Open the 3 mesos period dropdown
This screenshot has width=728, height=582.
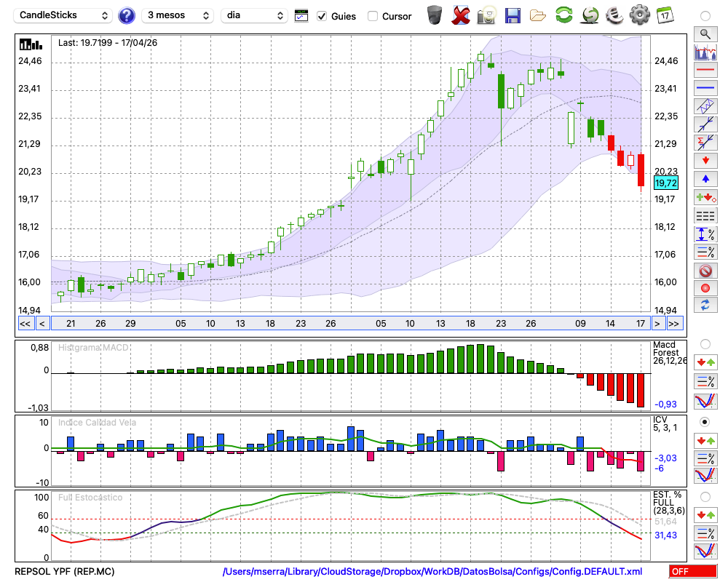(178, 15)
